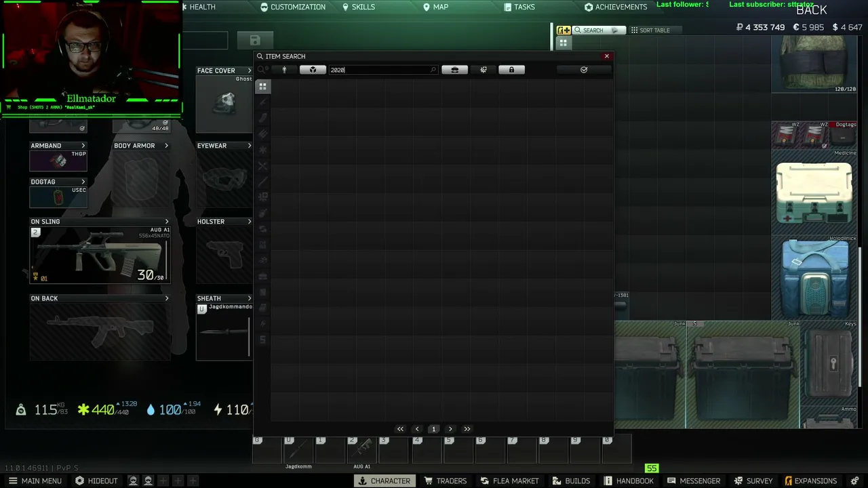Expand the Dogtag slot chevron

pos(83,182)
